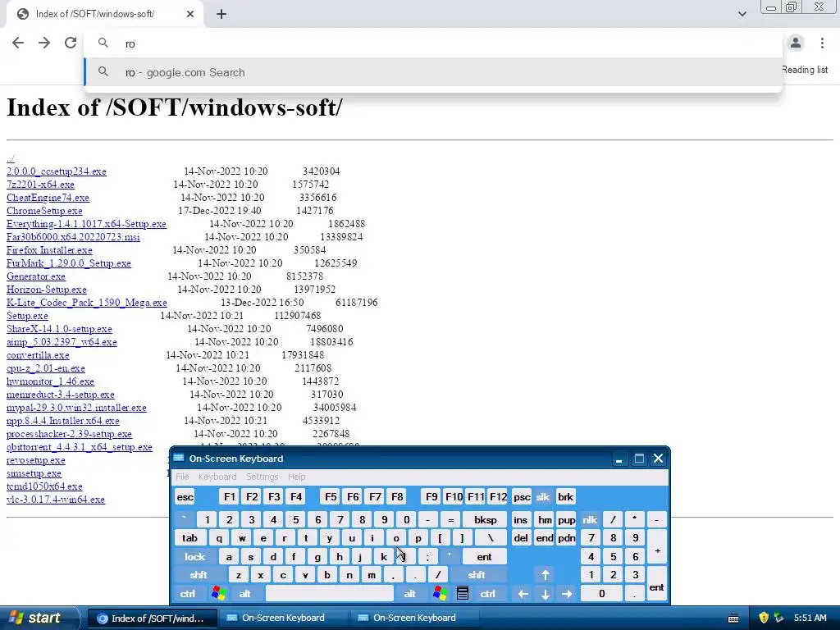Click the cpu-z_2.01-en.exe link
This screenshot has width=840, height=630.
[46, 368]
